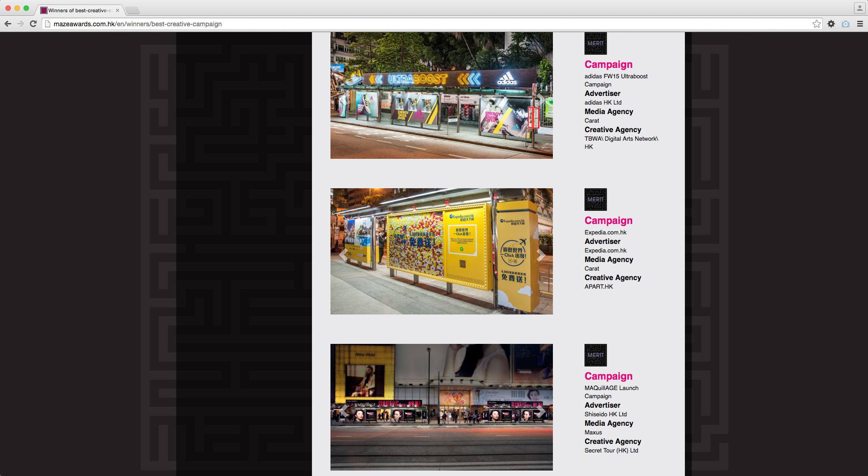868x476 pixels.
Task: Click the browser back arrow button
Action: (8, 24)
